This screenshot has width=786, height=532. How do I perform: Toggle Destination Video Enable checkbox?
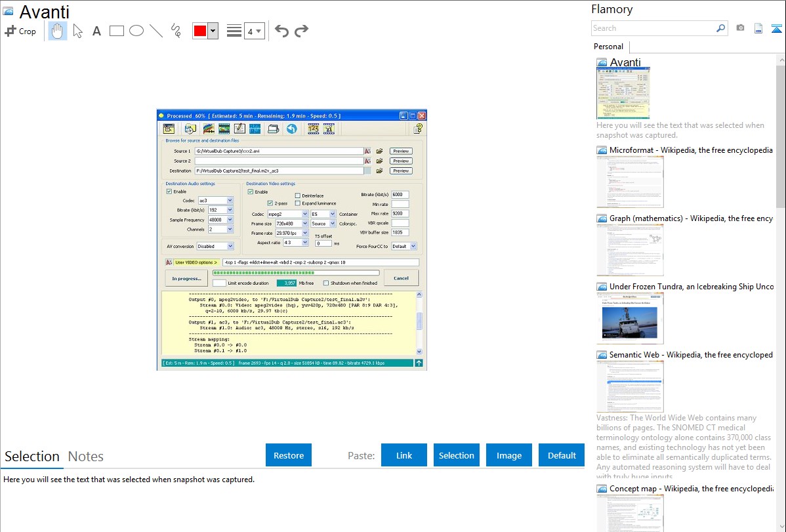250,192
